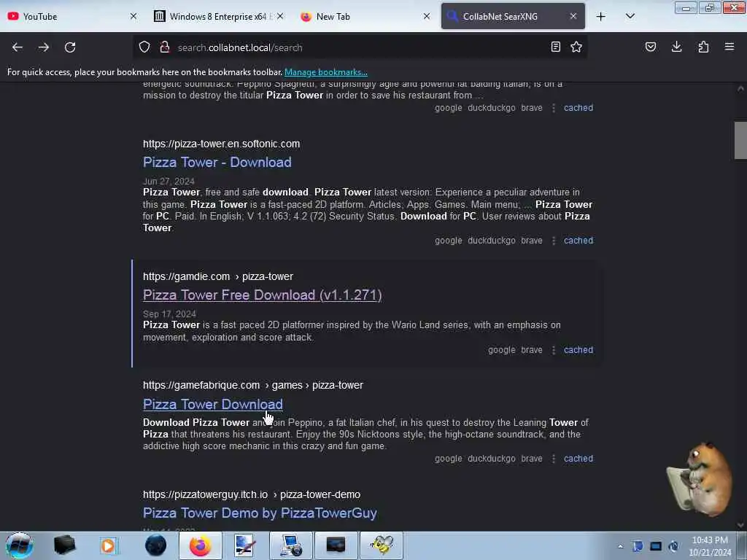Open the Pocket save icon
The width and height of the screenshot is (747, 560).
pyautogui.click(x=650, y=47)
